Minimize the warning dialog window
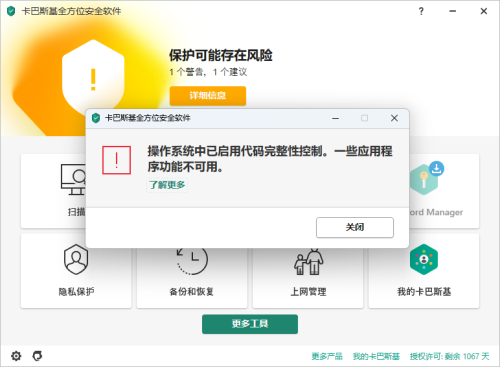Viewport: 500px width, 367px height. click(335, 118)
